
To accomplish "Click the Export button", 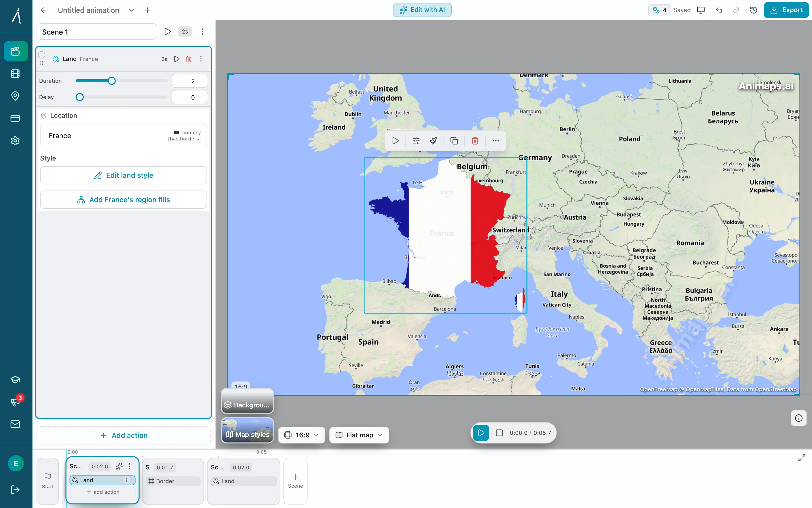I will coord(786,10).
